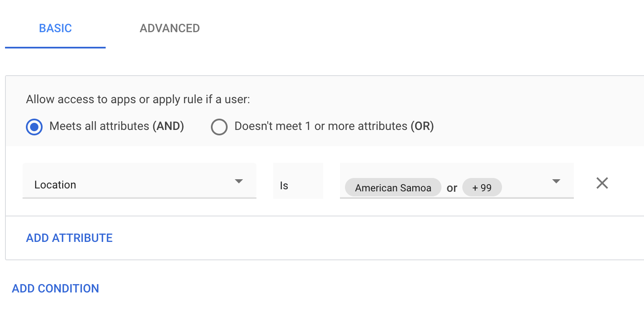Image resolution: width=644 pixels, height=310 pixels.
Task: Select the Meets all attributes (AND) radio button
Action: pos(34,127)
